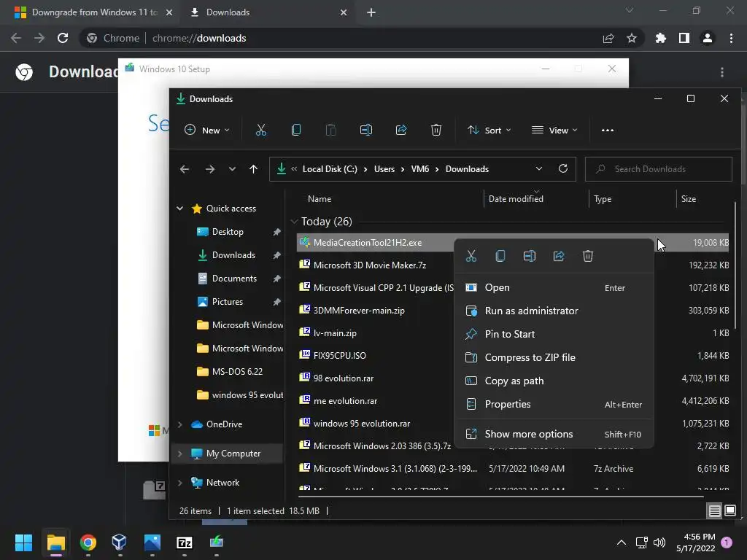Go back in File Explorer history
This screenshot has width=747, height=560.
pyautogui.click(x=185, y=169)
